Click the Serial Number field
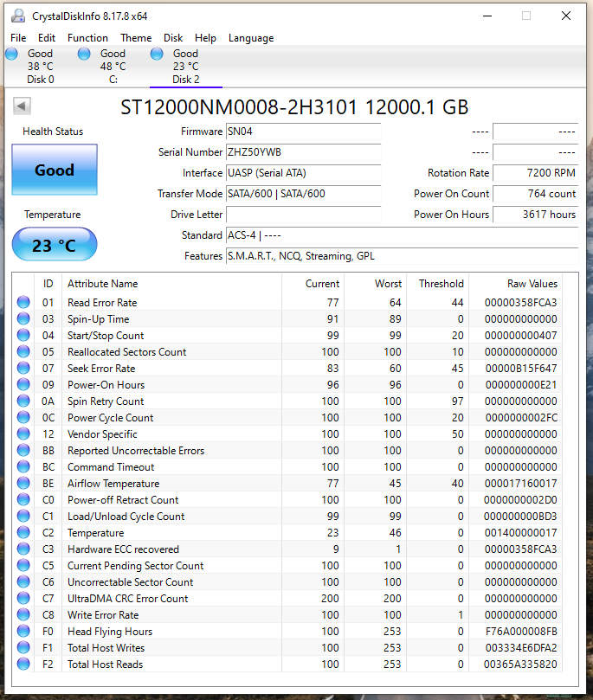593x700 pixels. (x=303, y=152)
